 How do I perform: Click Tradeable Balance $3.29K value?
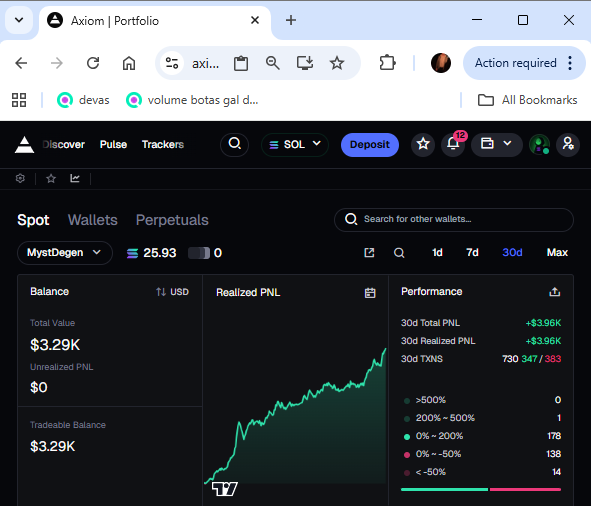[x=52, y=446]
